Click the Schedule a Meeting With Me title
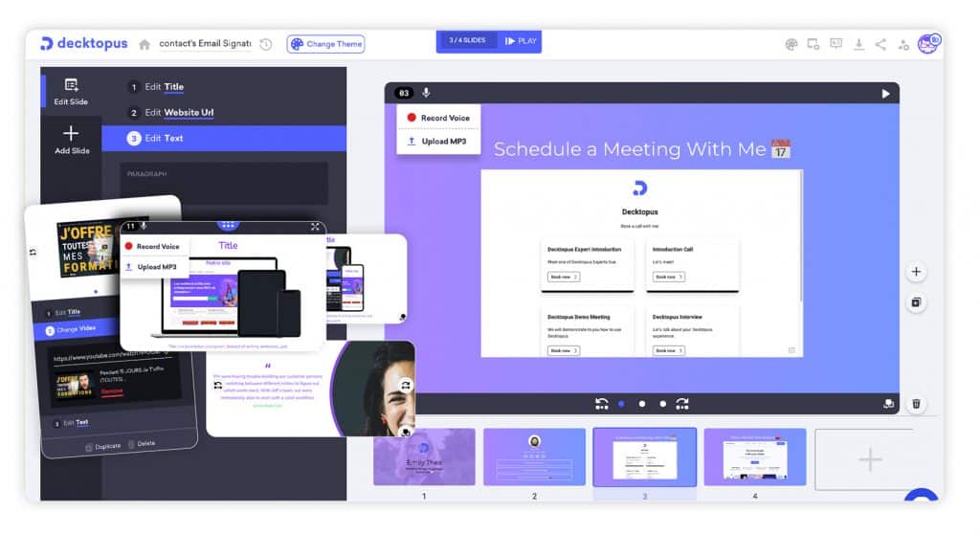 pos(642,149)
